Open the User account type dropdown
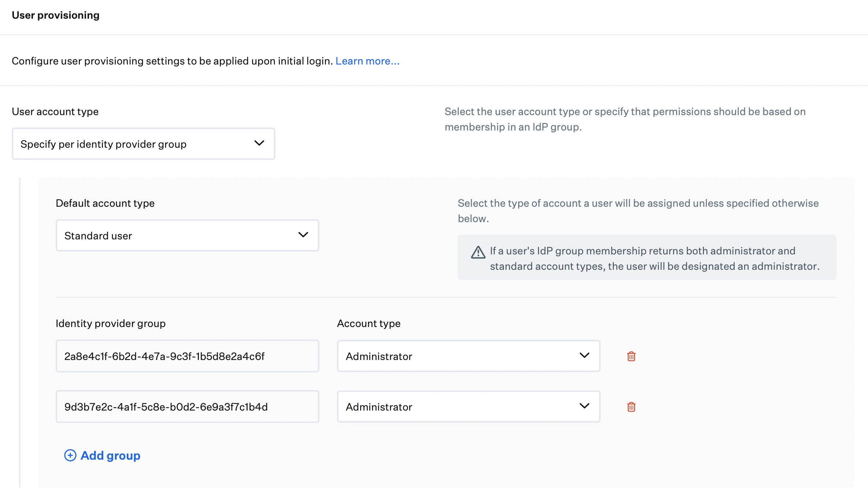Image resolution: width=868 pixels, height=500 pixels. pos(143,143)
